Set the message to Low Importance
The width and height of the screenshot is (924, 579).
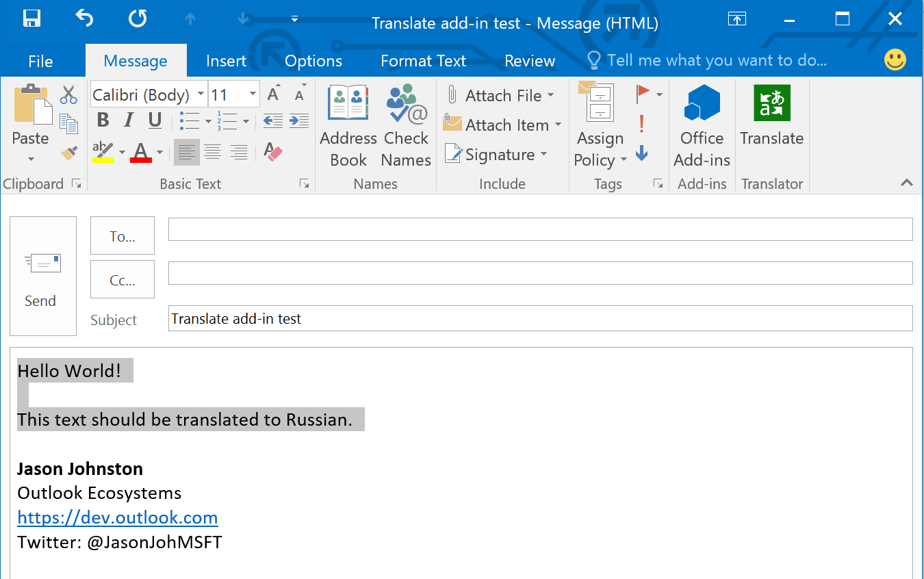pyautogui.click(x=641, y=153)
